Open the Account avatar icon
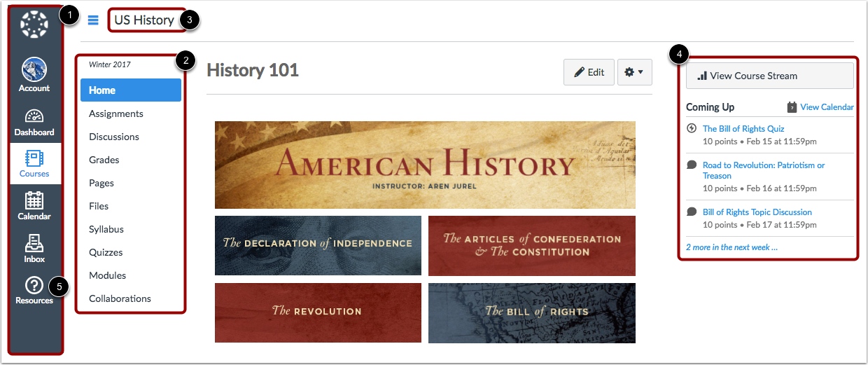This screenshot has width=868, height=365. (34, 70)
